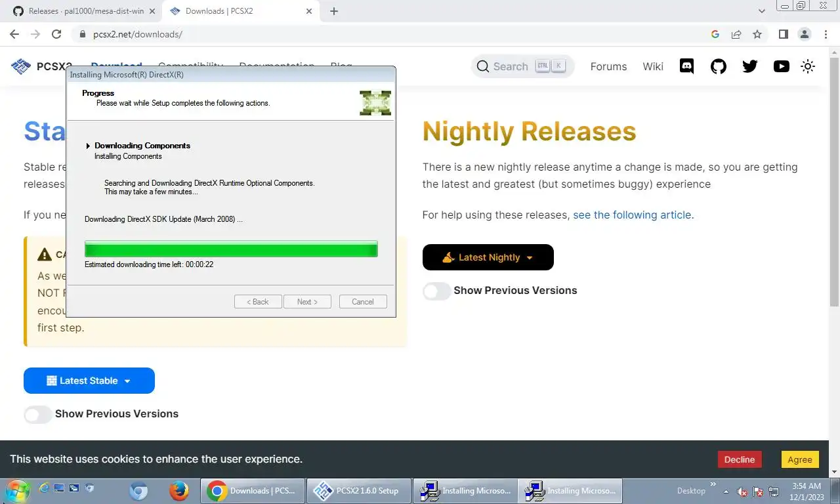Viewport: 840px width, 504px height.
Task: Click 'Estimated downloading time left' text
Action: point(149,264)
